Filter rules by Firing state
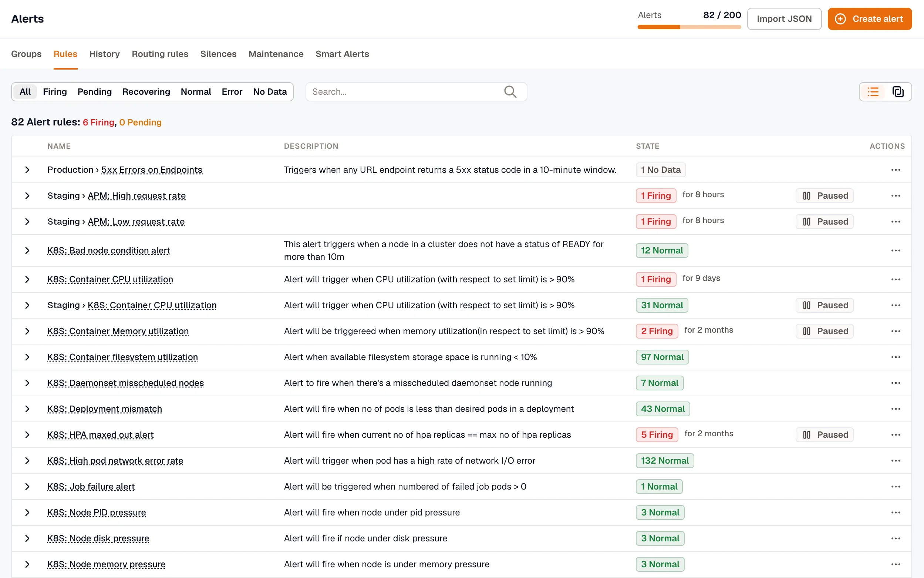The image size is (924, 578). tap(55, 92)
